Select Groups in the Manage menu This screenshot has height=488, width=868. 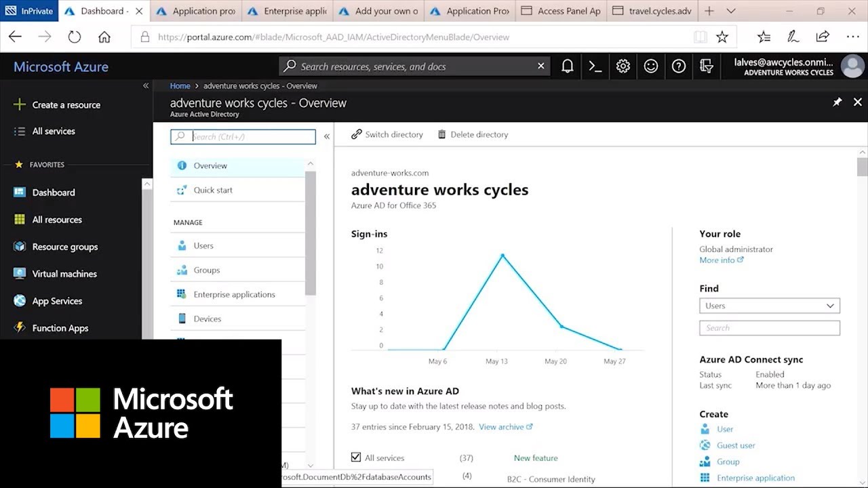[x=207, y=270]
